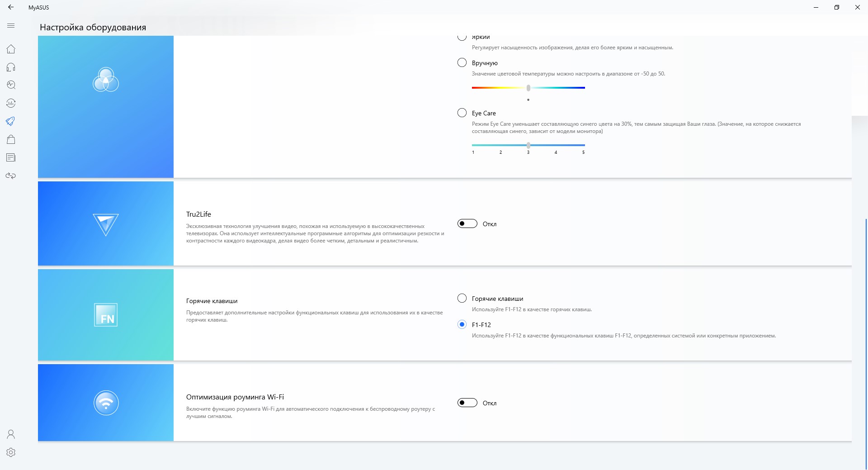The image size is (868, 470).
Task: Open the news list icon in sidebar
Action: coord(11,157)
